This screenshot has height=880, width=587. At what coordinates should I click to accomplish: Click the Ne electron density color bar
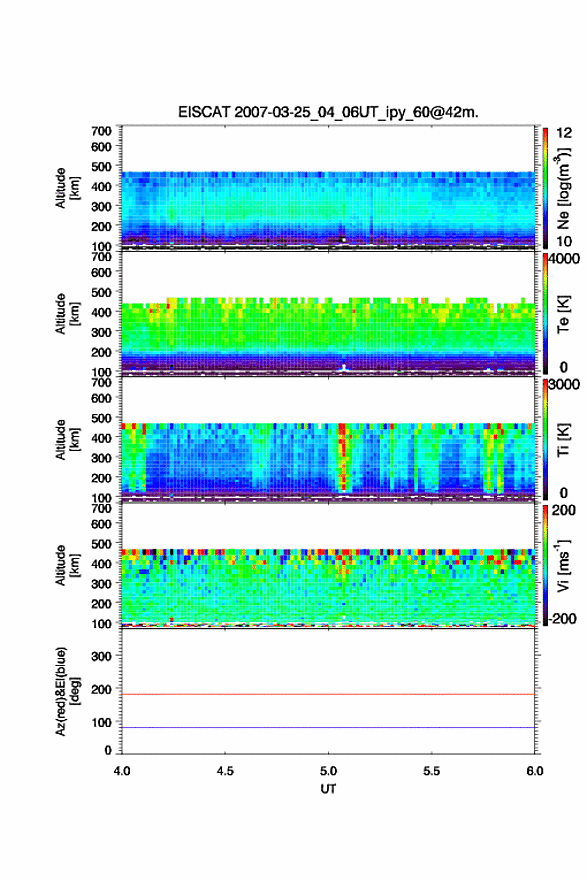click(545, 187)
